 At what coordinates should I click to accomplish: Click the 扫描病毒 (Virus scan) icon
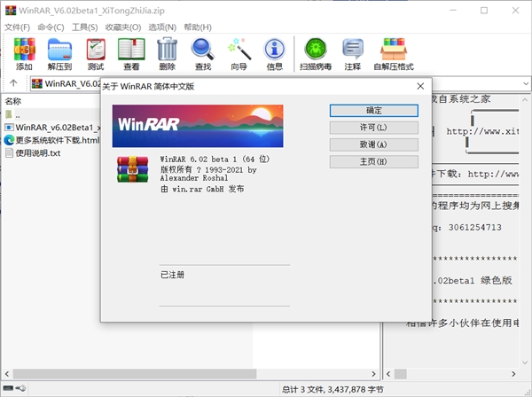tap(316, 54)
